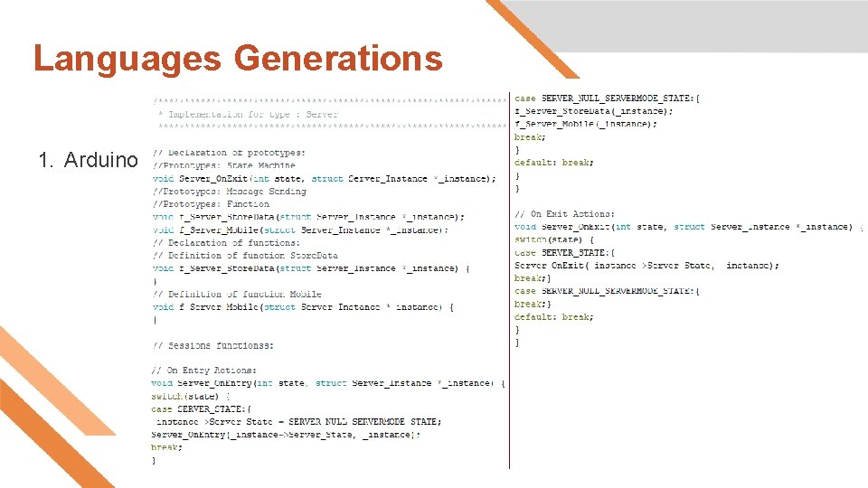This screenshot has height=488, width=868.
Task: Click '//Prototypes: Message Sending' comment
Action: tap(230, 192)
